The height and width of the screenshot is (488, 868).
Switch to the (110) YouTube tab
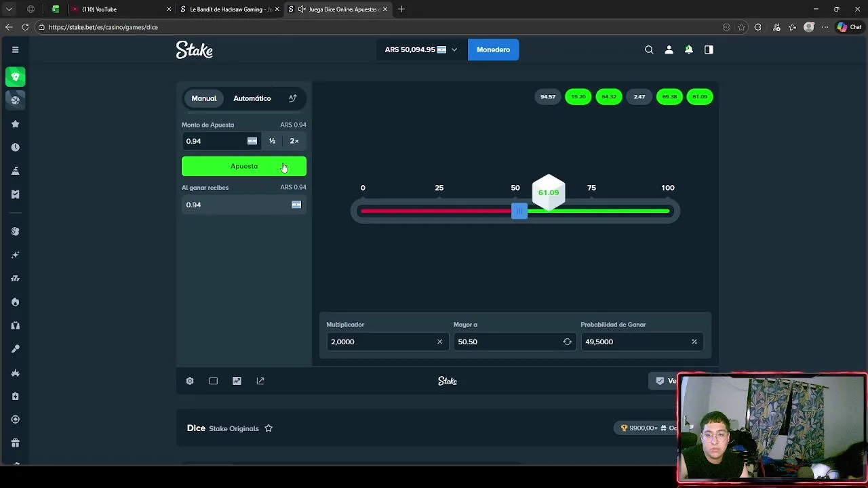point(121,9)
